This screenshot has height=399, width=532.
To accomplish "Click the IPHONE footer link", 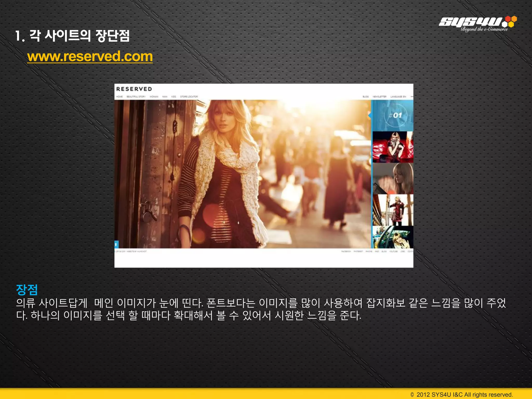I will click(369, 251).
